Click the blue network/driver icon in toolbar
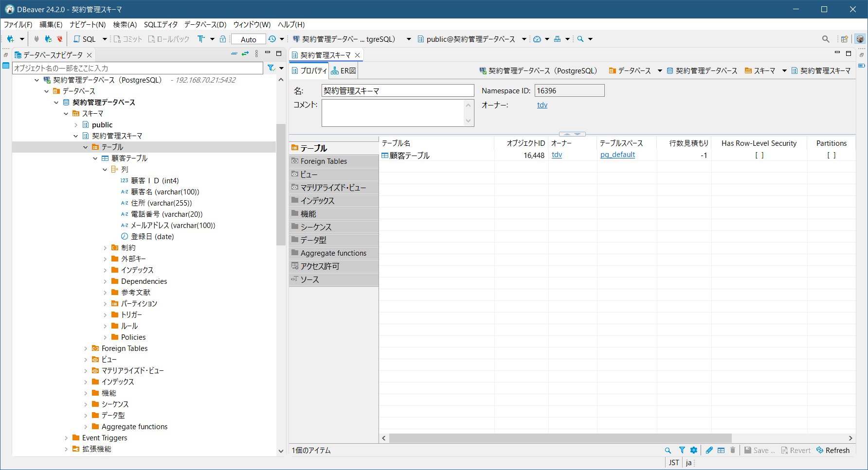868x470 pixels. pos(558,39)
